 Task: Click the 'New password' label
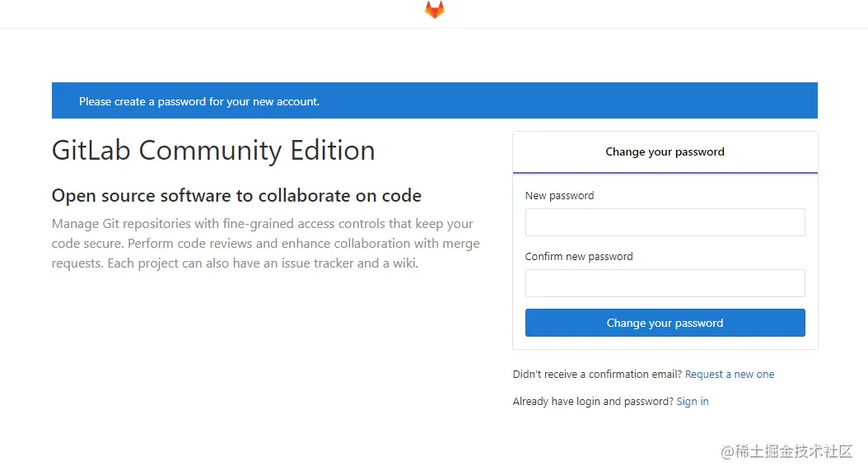(559, 195)
